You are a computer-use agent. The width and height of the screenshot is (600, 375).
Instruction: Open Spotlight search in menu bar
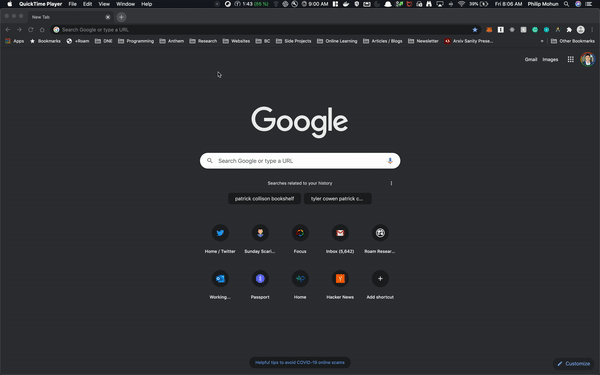(566, 4)
